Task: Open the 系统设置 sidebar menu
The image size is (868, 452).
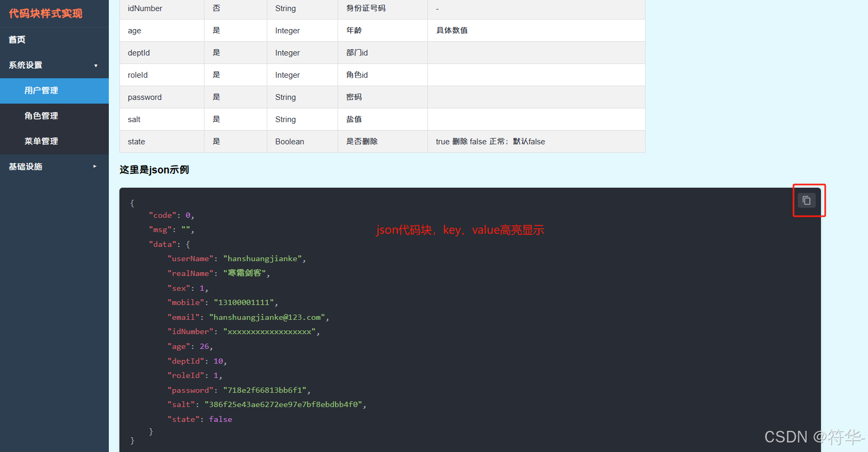Action: point(54,65)
